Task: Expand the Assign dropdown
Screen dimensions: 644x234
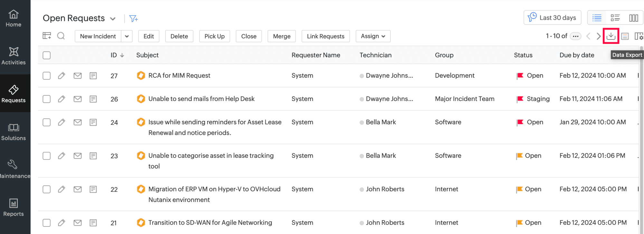Action: [x=373, y=36]
